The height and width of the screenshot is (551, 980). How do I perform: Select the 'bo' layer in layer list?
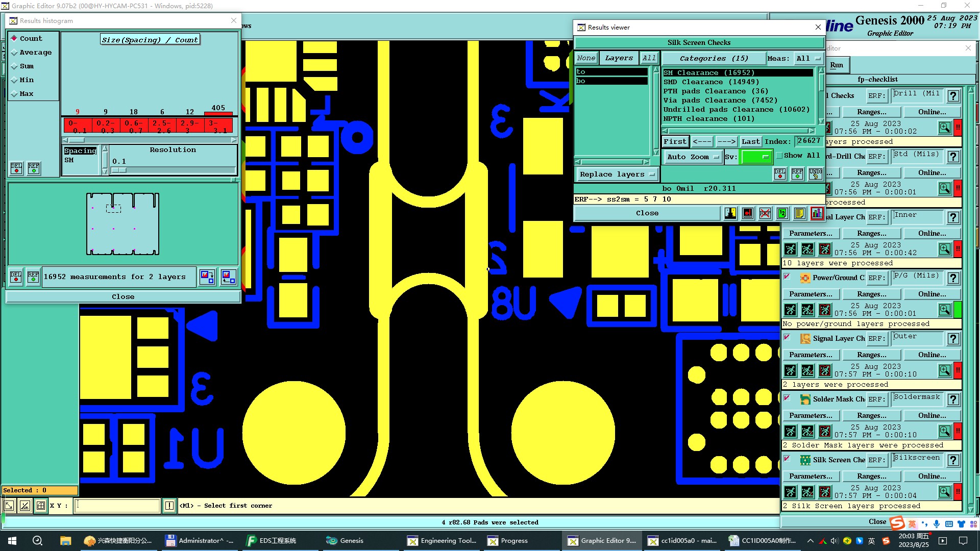[x=611, y=81]
